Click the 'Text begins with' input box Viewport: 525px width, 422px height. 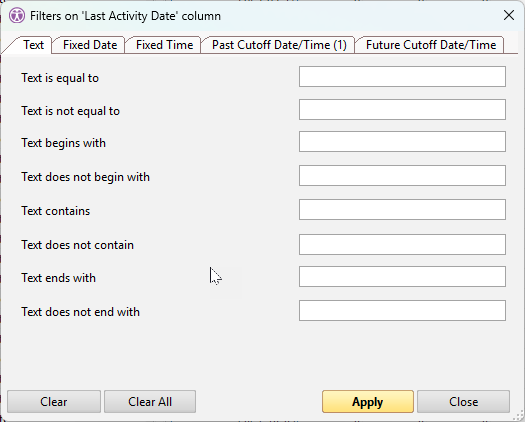pos(402,141)
